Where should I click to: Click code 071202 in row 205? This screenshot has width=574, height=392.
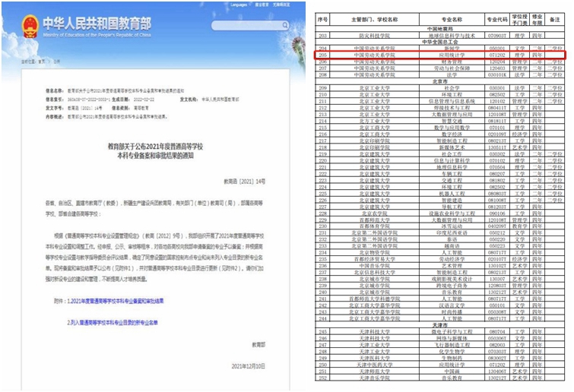click(497, 55)
